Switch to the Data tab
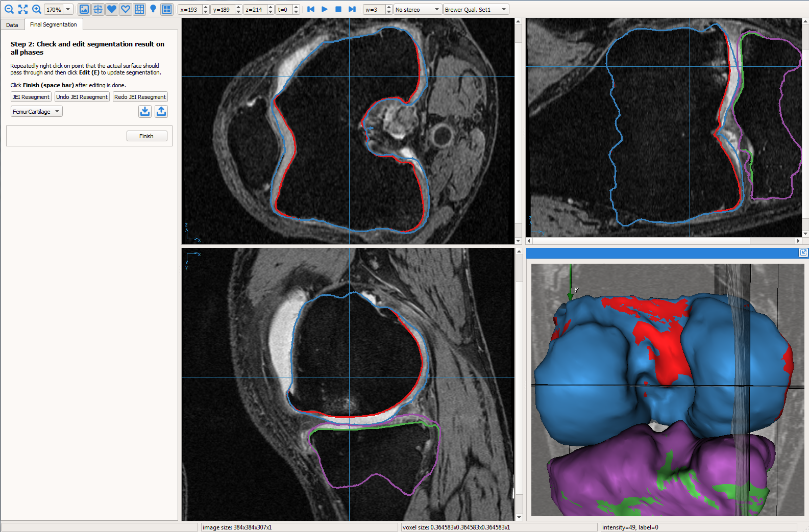Viewport: 809px width, 532px height. pyautogui.click(x=12, y=25)
